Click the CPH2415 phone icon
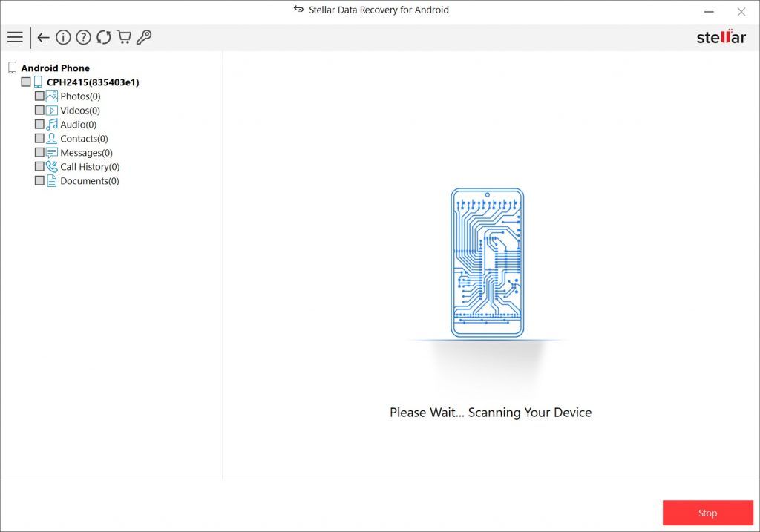The height and width of the screenshot is (532, 760). pos(38,82)
